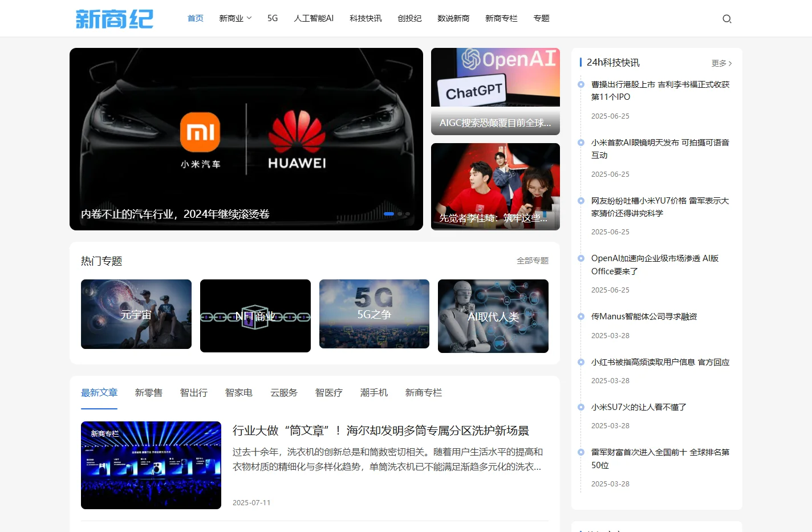Switch to the 云服务 tab

[284, 392]
